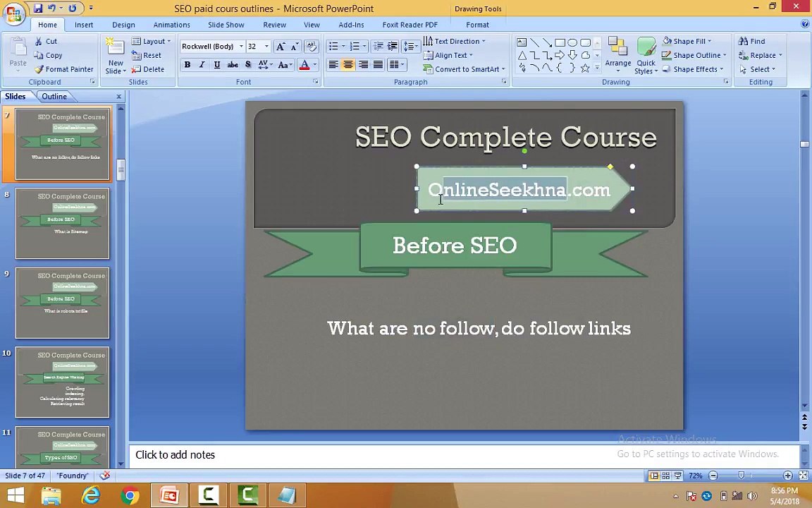Image resolution: width=812 pixels, height=508 pixels.
Task: Open the line spacing dropdown
Action: click(x=411, y=47)
